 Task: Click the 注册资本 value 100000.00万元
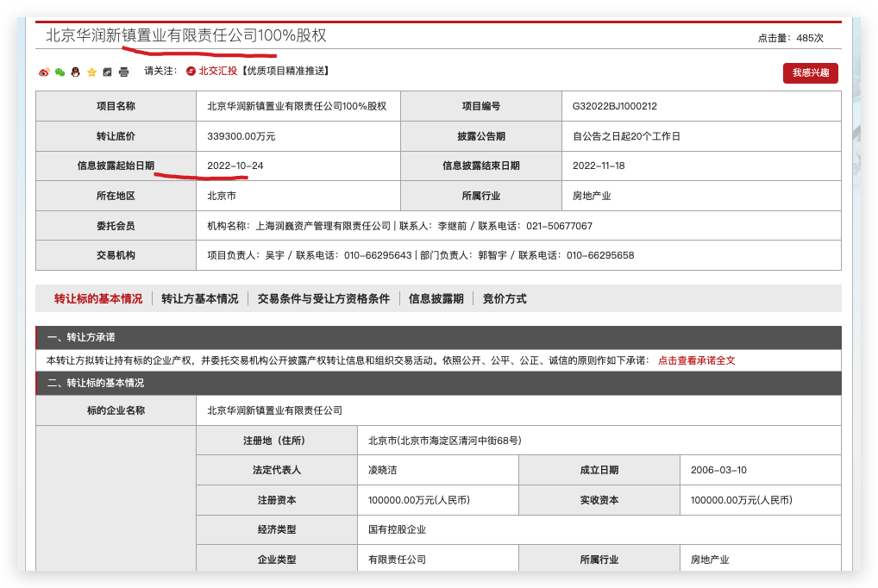(x=419, y=500)
